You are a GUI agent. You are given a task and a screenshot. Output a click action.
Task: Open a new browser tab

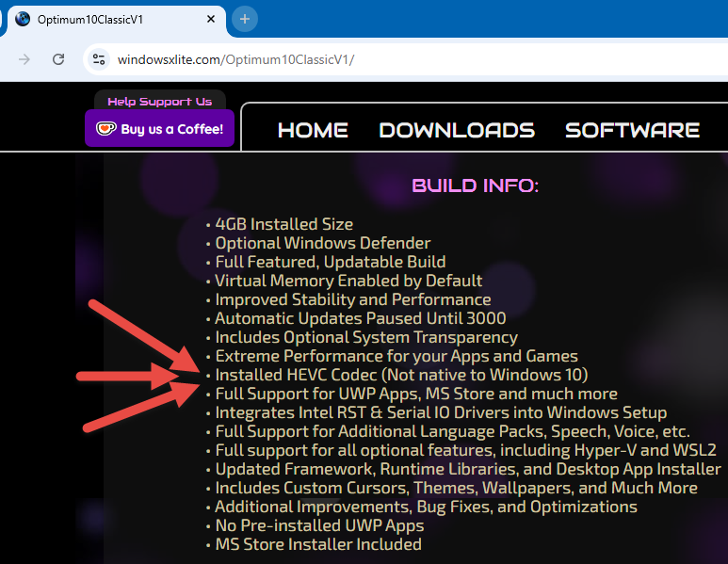point(245,19)
